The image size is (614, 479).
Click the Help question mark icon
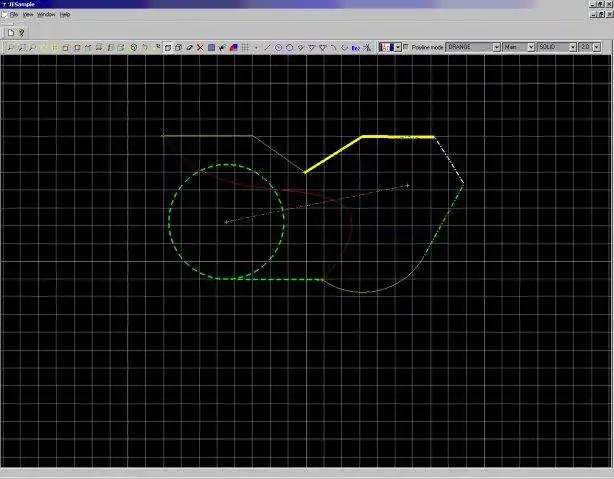tap(22, 33)
